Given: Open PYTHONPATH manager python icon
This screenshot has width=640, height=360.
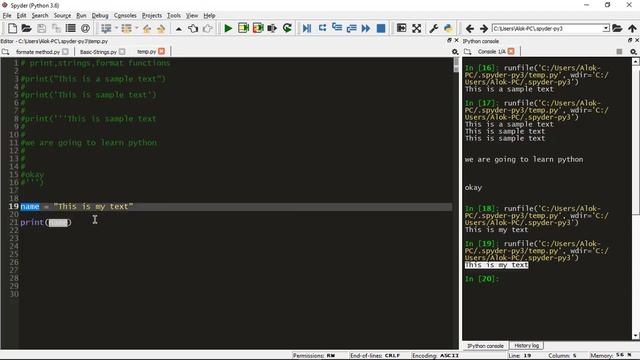Looking at the screenshot, I should pos(448,28).
